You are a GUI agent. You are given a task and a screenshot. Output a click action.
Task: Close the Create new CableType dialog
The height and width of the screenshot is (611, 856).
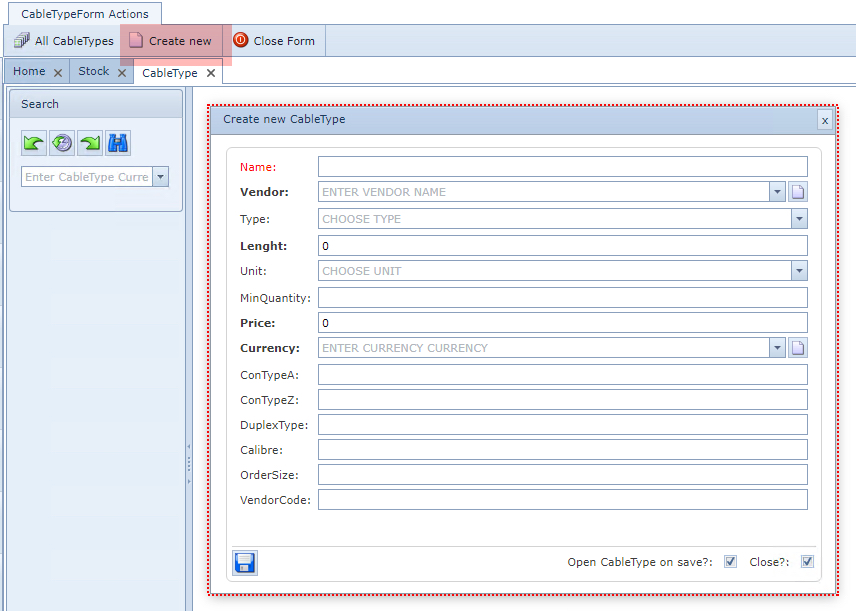coord(825,120)
